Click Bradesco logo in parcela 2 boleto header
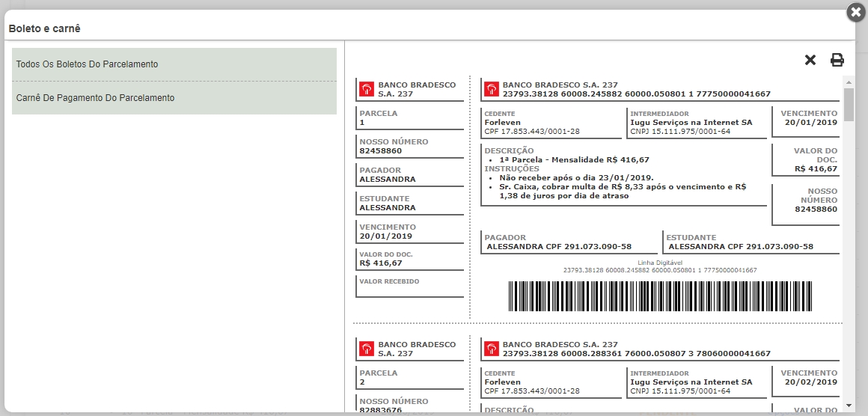 click(491, 349)
